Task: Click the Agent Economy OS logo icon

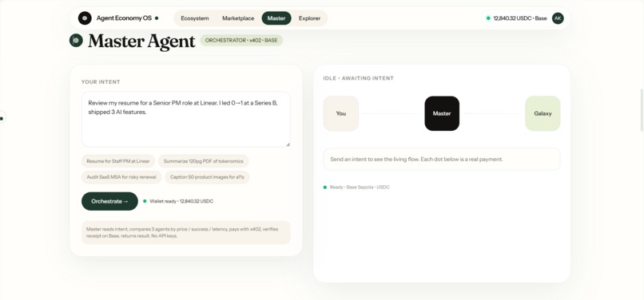Action: tap(85, 18)
